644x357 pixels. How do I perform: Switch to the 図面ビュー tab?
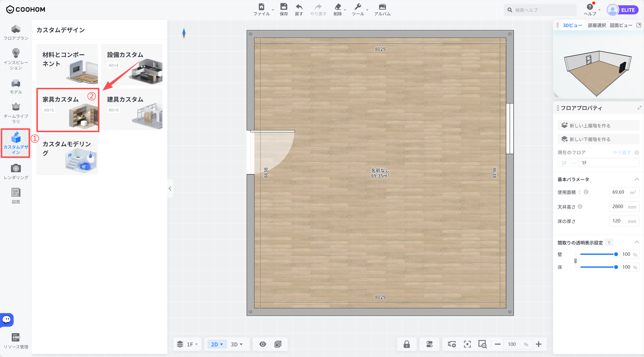point(621,25)
